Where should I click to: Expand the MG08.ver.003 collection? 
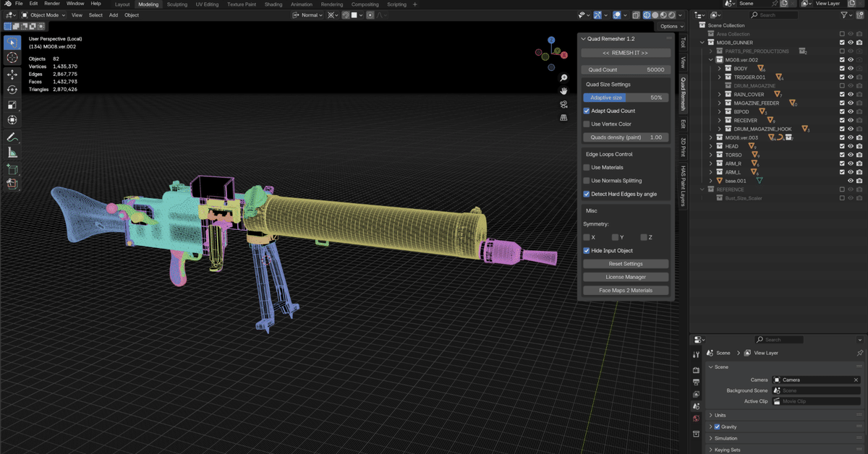[710, 137]
